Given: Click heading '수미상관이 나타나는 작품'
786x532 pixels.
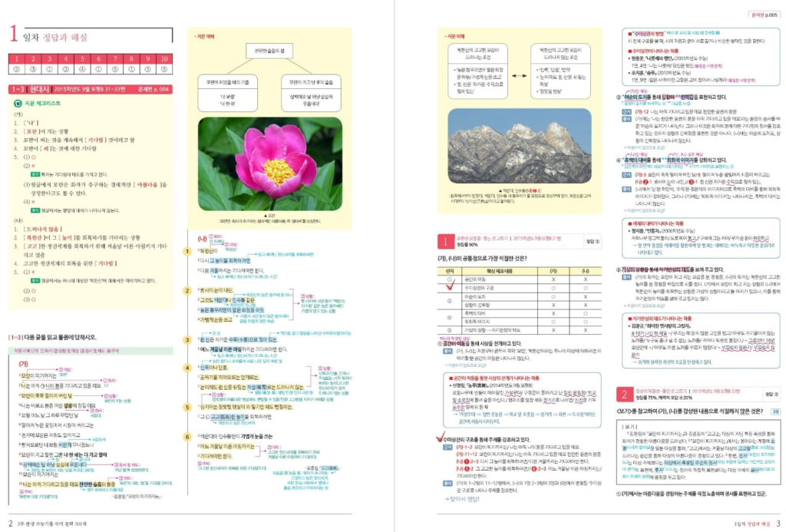Looking at the screenshot, I should coord(656,51).
